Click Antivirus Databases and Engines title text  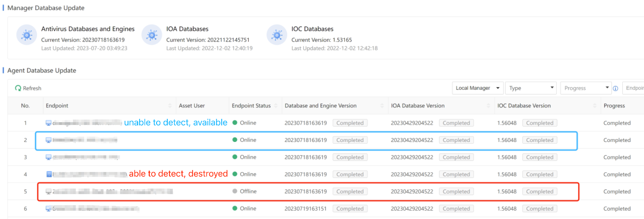click(x=88, y=29)
